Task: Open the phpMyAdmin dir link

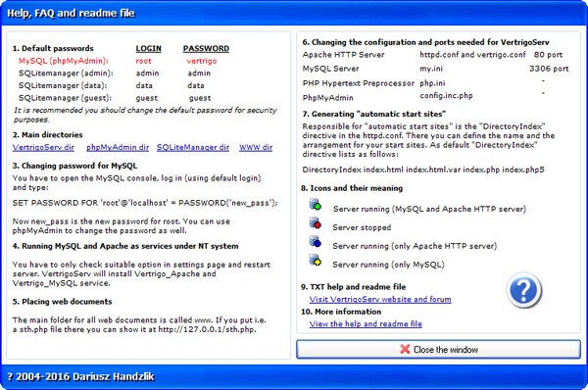Action: [x=118, y=147]
